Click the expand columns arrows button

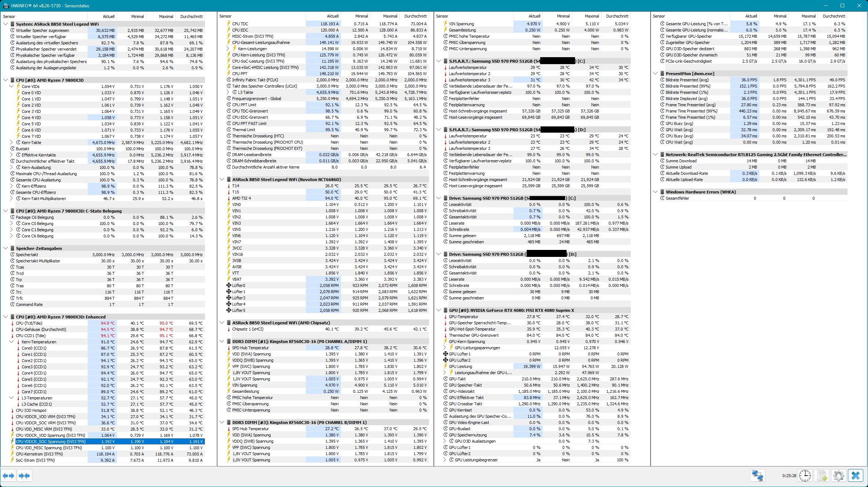click(x=8, y=476)
